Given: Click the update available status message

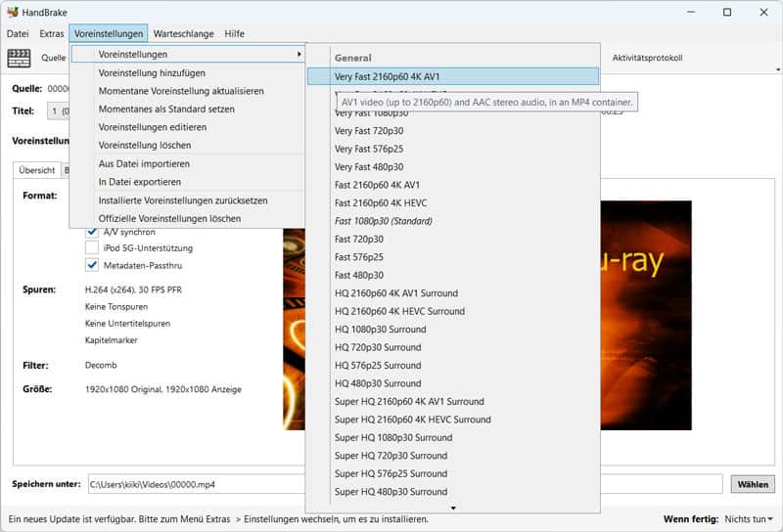Looking at the screenshot, I should click(x=218, y=519).
